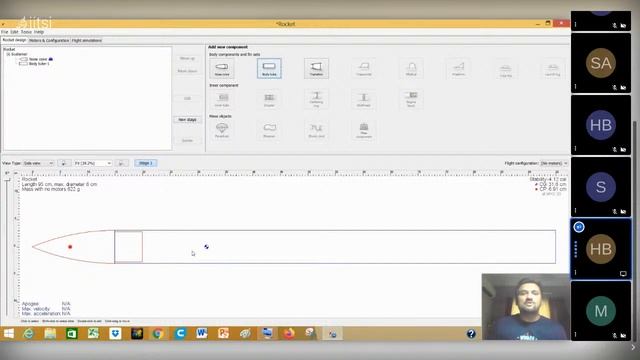This screenshot has height=360, width=640.
Task: Click the Edit component button
Action: coord(187,98)
